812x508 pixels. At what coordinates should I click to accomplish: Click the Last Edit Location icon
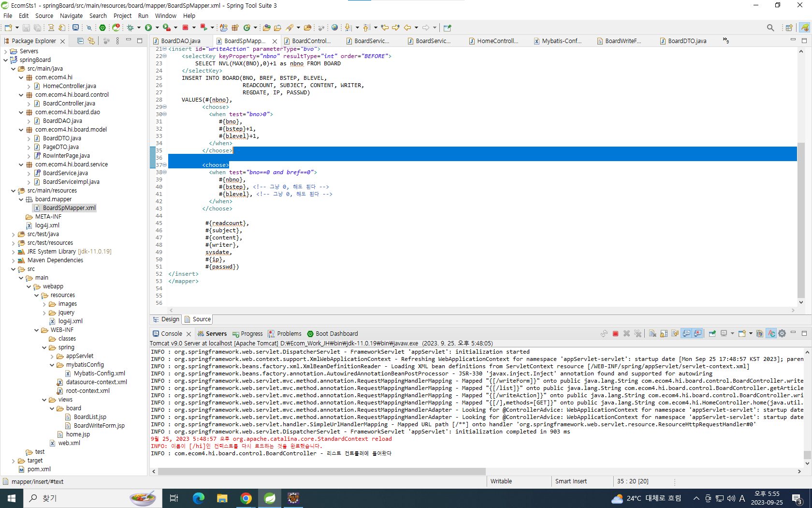(x=385, y=28)
